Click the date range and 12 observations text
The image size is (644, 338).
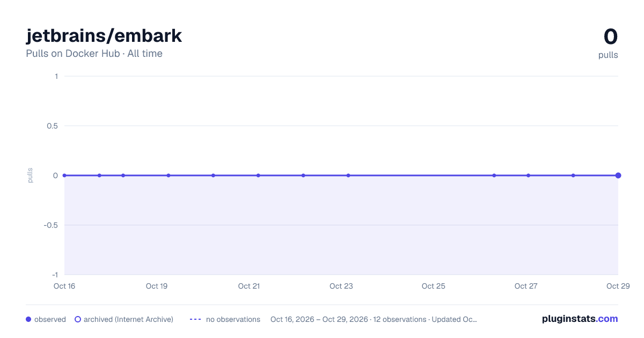(374, 319)
